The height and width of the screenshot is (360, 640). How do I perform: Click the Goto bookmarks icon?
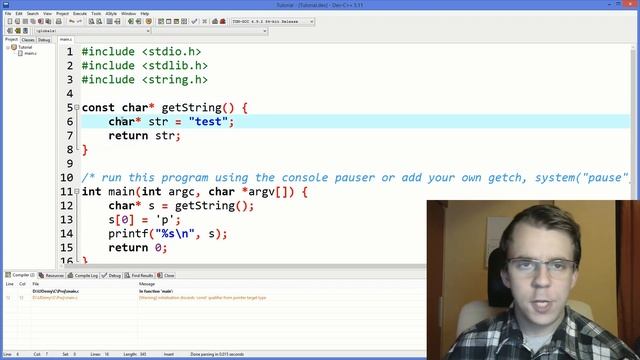tap(25, 31)
